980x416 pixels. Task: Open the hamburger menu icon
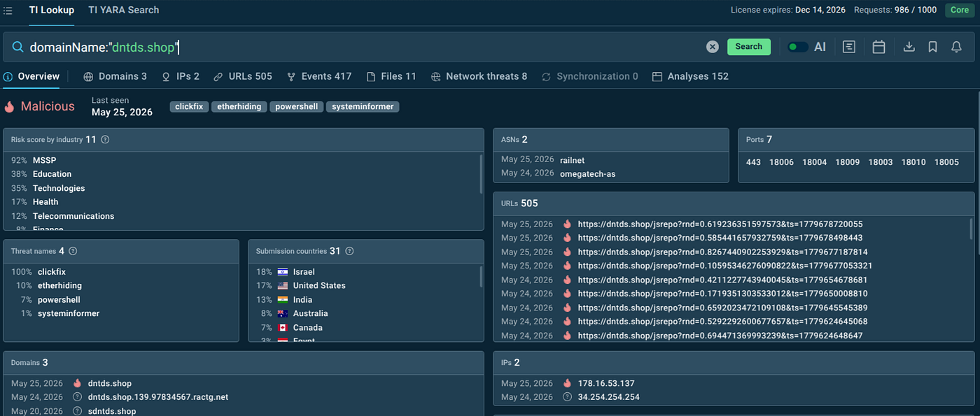pos(8,10)
